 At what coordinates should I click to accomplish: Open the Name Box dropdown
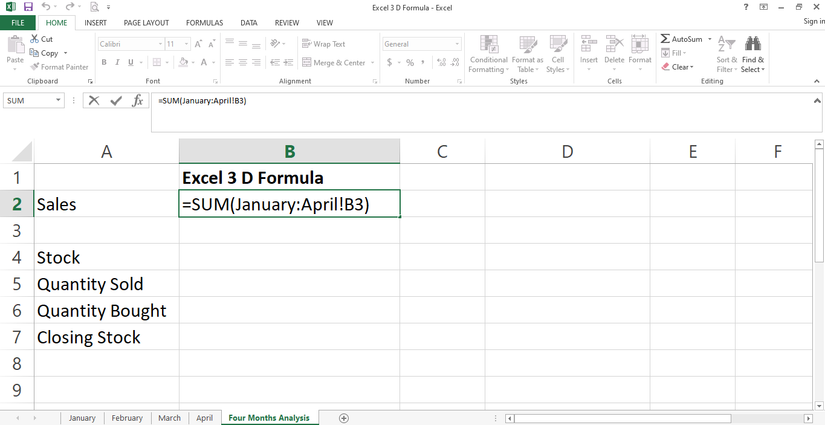coord(59,101)
